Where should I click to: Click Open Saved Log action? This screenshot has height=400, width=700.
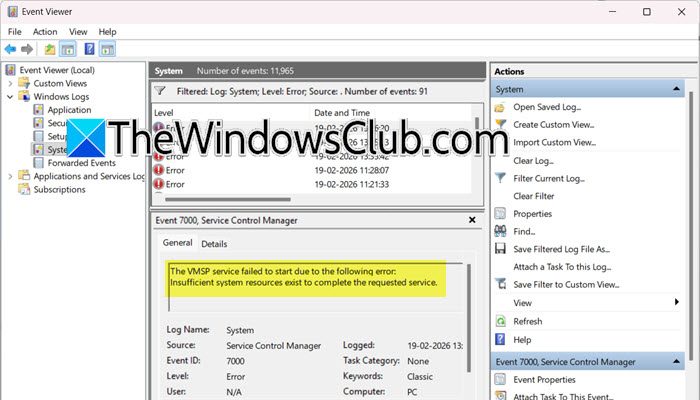547,107
